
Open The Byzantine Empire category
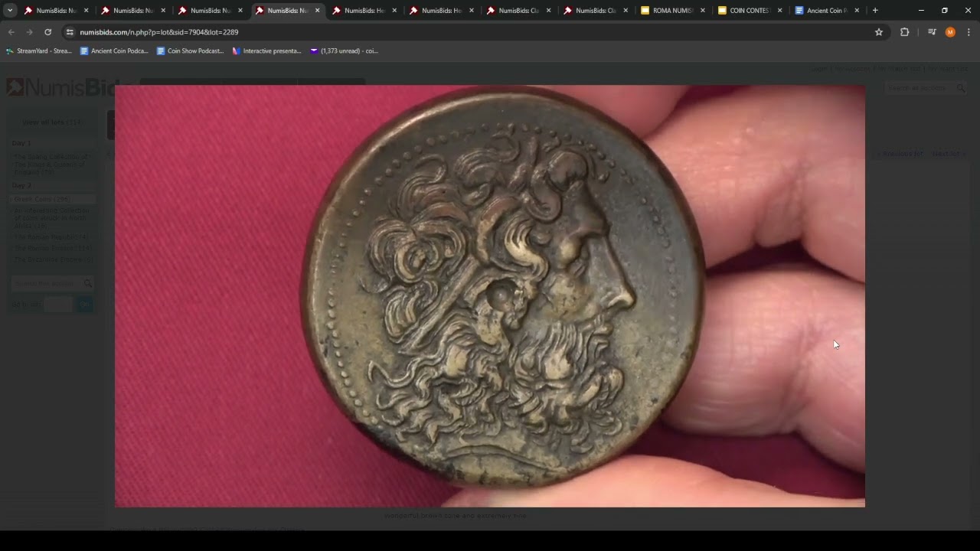point(53,260)
